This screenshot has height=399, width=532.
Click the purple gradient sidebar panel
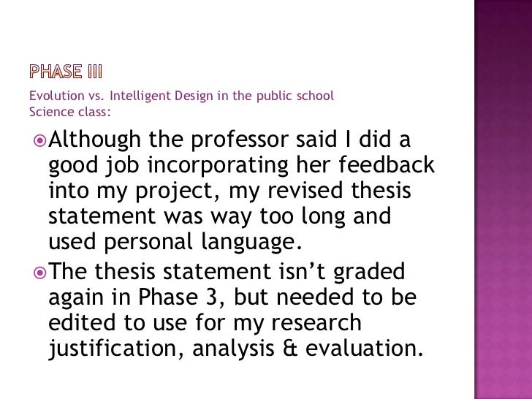[x=503, y=199]
